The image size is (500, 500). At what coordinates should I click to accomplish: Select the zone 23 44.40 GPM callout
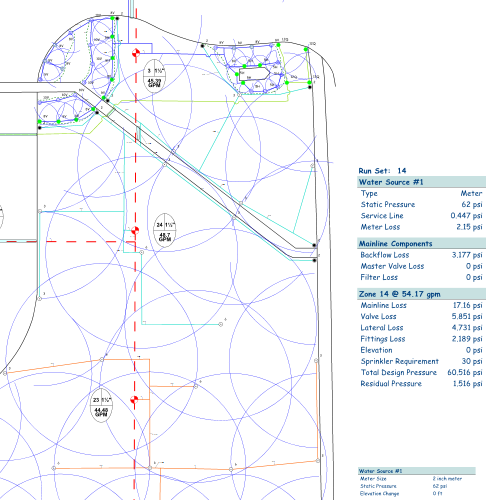pos(101,405)
